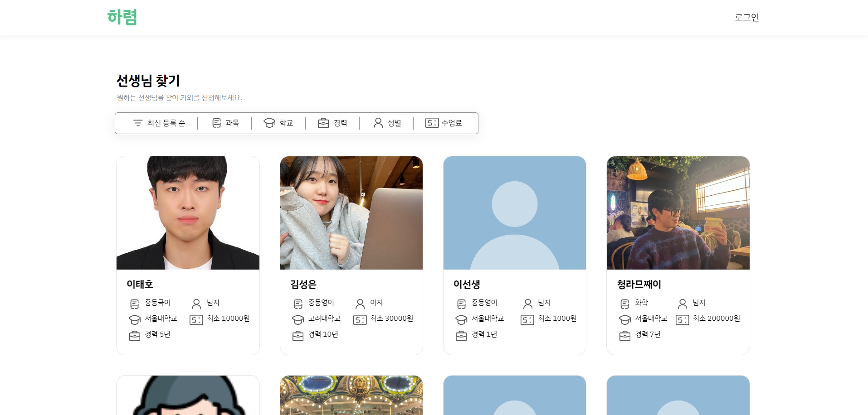Click 경력 1년 text
Screen dimensions: 868x415
click(x=484, y=334)
